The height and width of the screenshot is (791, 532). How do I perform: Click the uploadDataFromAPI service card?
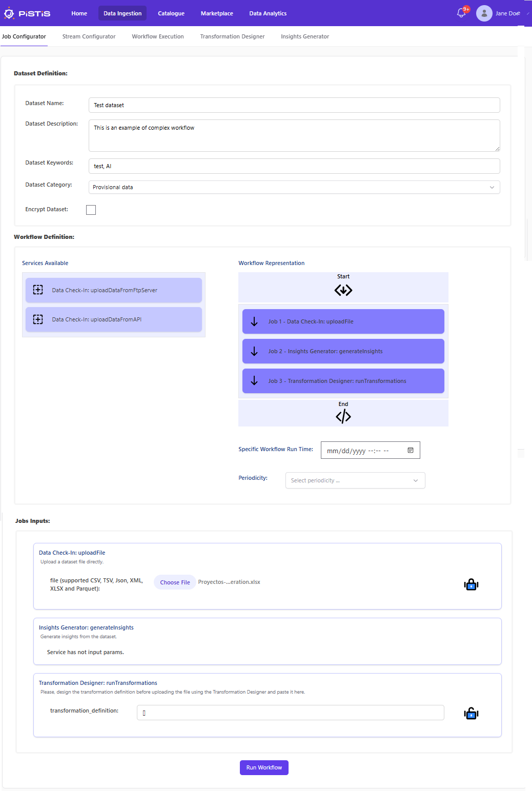click(x=114, y=319)
